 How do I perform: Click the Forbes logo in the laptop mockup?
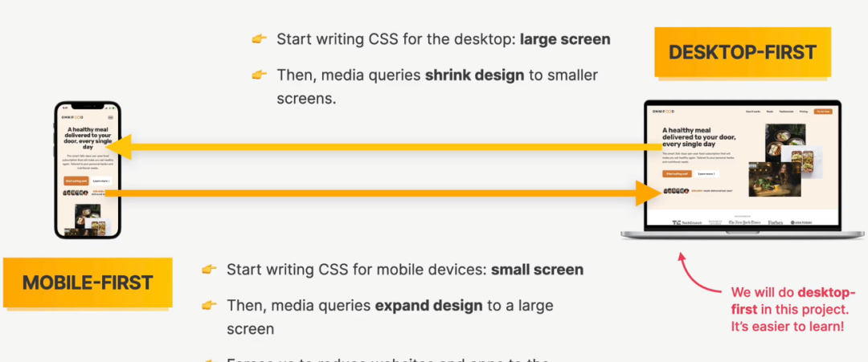775,222
